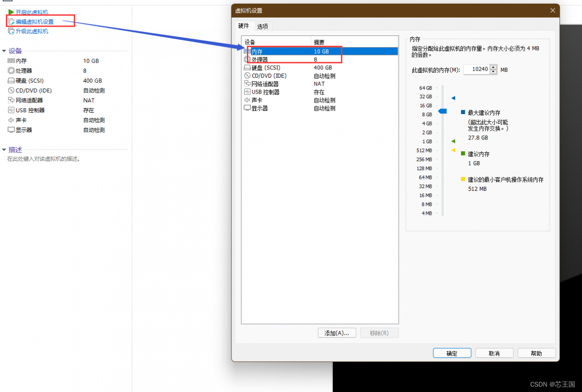Click the blue memory slider handle

tap(442, 111)
